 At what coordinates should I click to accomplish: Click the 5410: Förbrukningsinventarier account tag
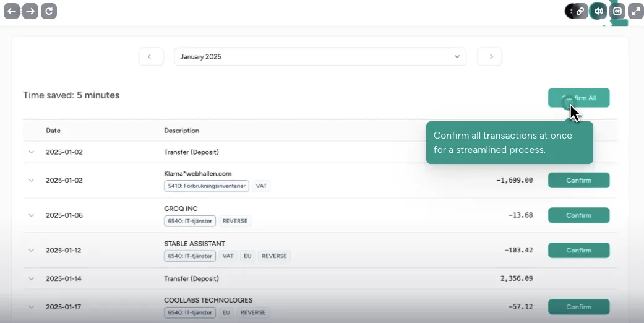point(207,186)
